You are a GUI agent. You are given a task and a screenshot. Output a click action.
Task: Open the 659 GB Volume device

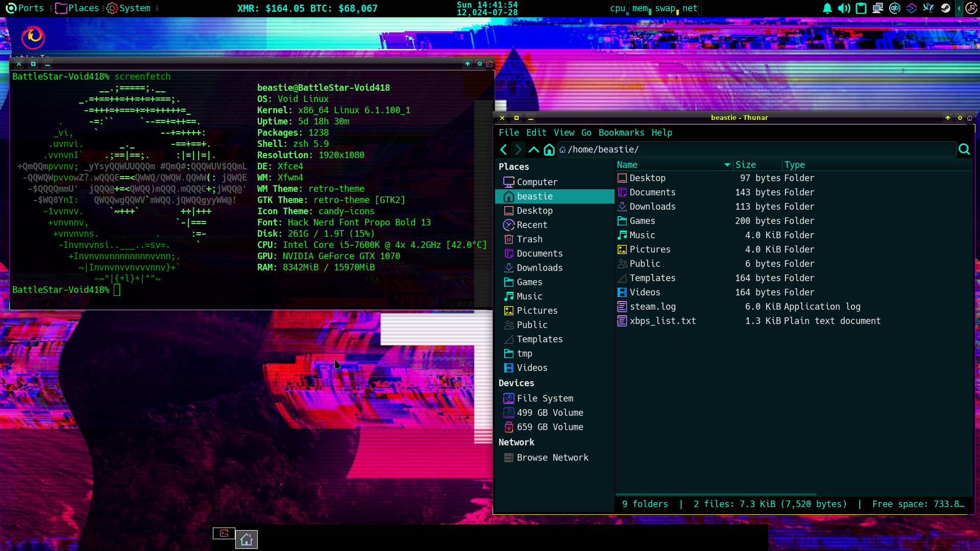(555, 427)
